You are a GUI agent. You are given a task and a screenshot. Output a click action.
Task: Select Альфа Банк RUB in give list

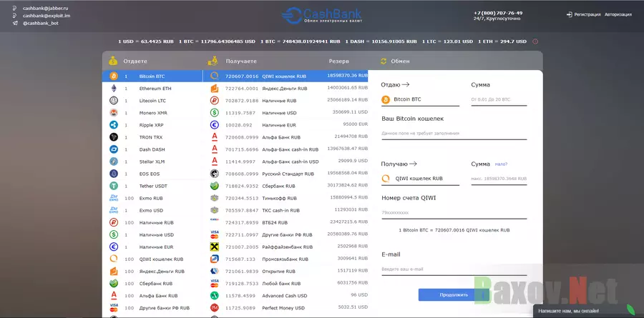point(152,295)
